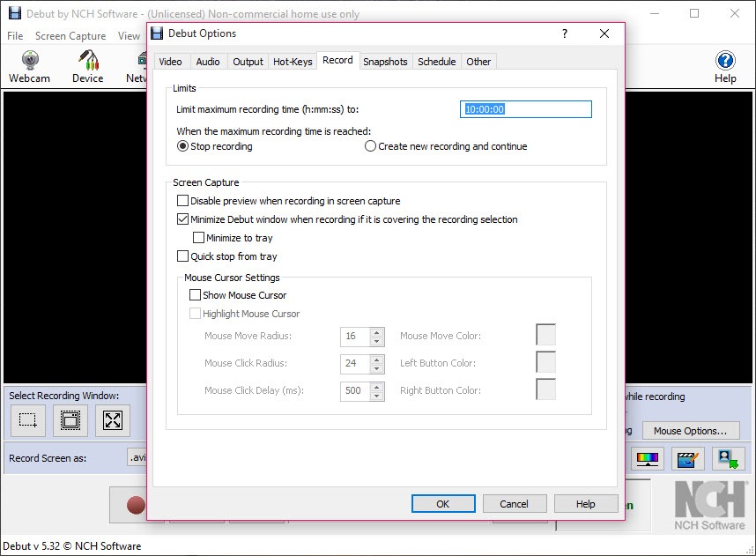Open color adjustments icon in main window
The image size is (756, 556).
pyautogui.click(x=647, y=458)
